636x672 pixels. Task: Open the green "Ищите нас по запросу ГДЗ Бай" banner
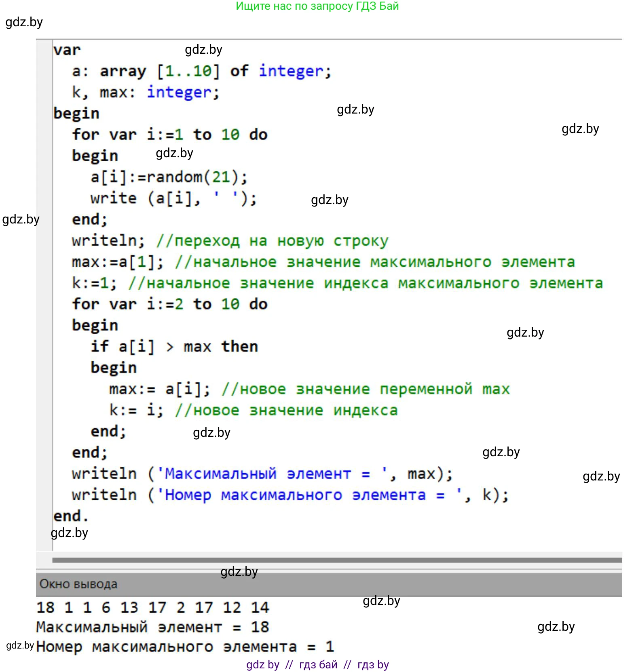[x=317, y=6]
